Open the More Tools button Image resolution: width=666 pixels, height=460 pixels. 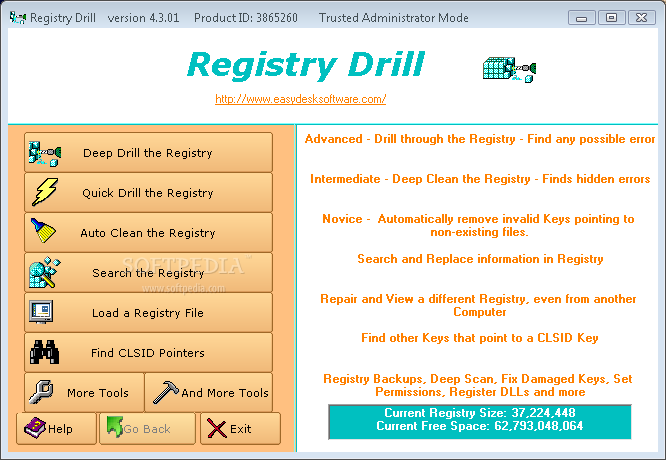[x=85, y=392]
